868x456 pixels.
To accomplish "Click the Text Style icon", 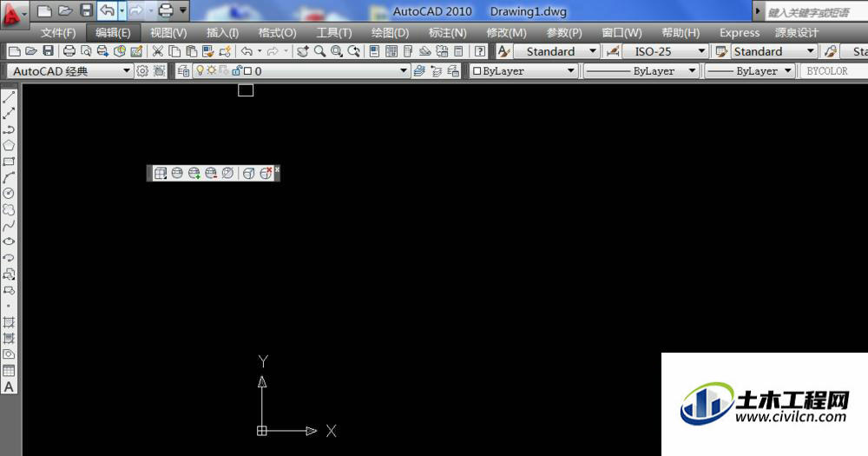I will [x=503, y=51].
